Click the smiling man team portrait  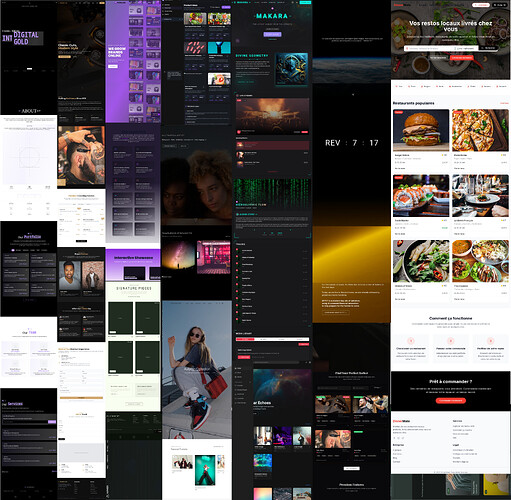[x=70, y=275]
